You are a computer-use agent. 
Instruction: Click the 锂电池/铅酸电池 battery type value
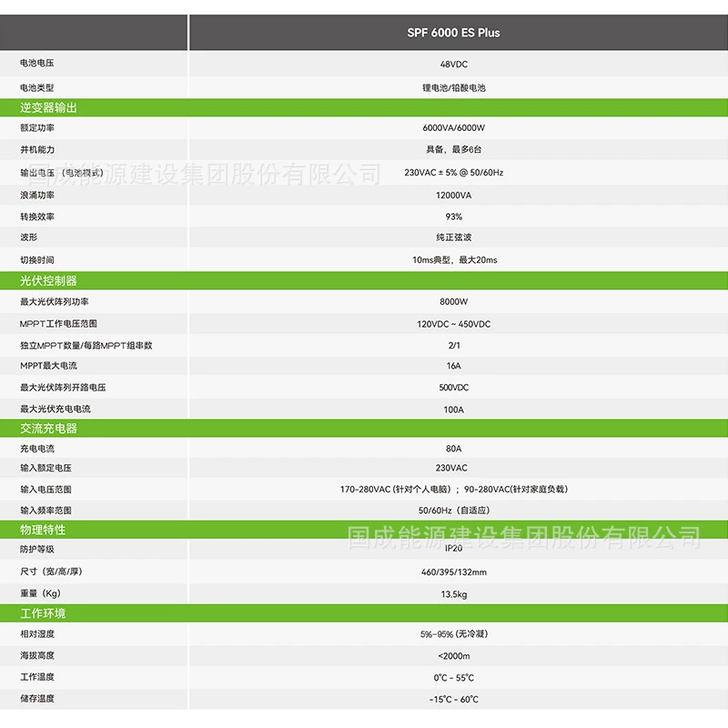[453, 87]
